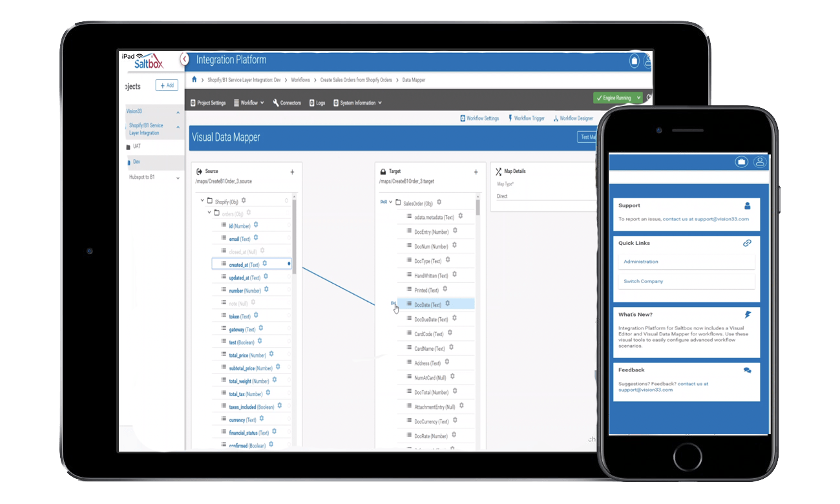Click gear icon next to DocDate in Target
The image size is (840, 504).
point(447,304)
